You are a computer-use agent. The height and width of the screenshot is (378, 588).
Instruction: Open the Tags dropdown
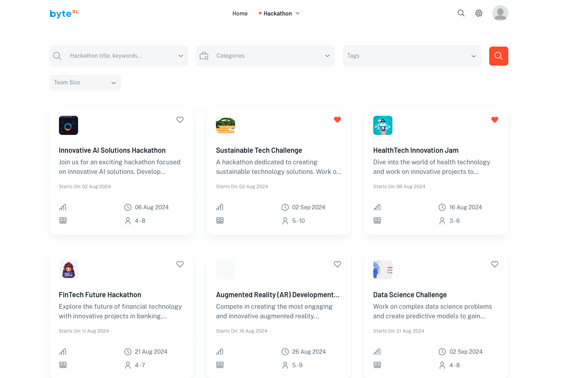coord(412,56)
